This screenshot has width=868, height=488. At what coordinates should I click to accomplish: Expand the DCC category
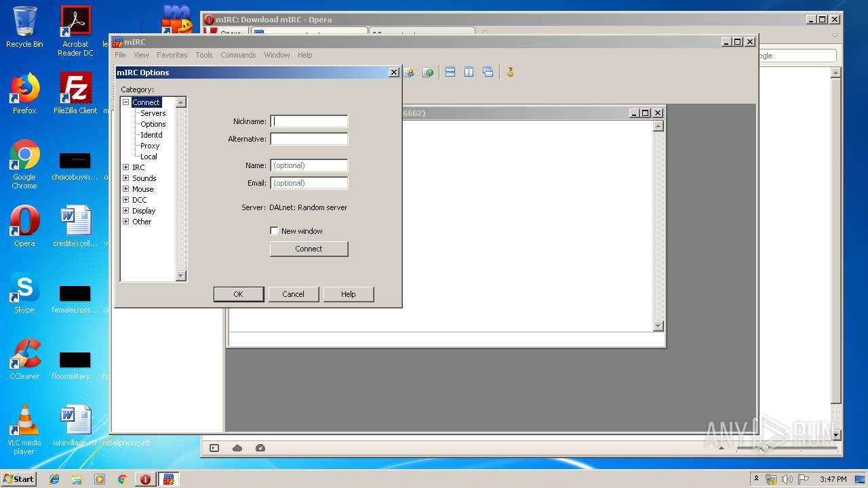(125, 200)
